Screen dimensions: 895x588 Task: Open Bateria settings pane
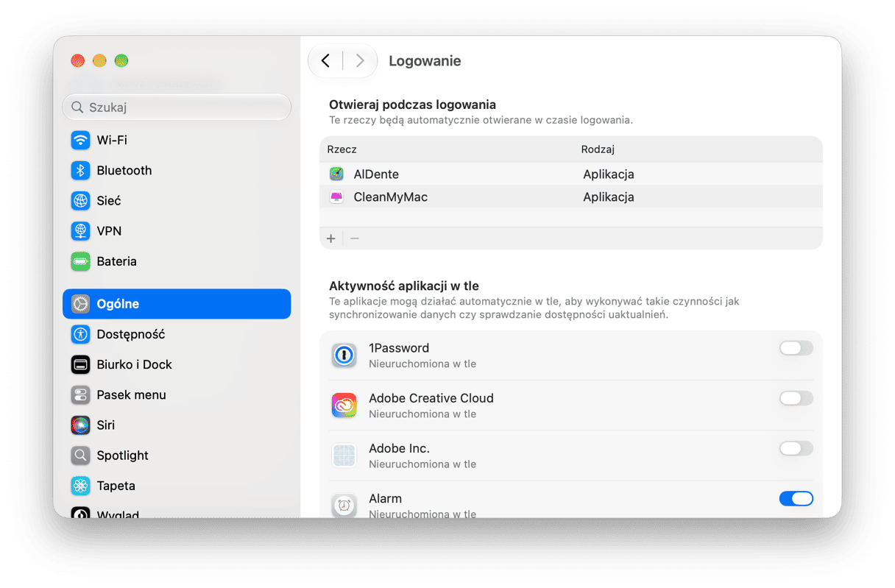[177, 261]
